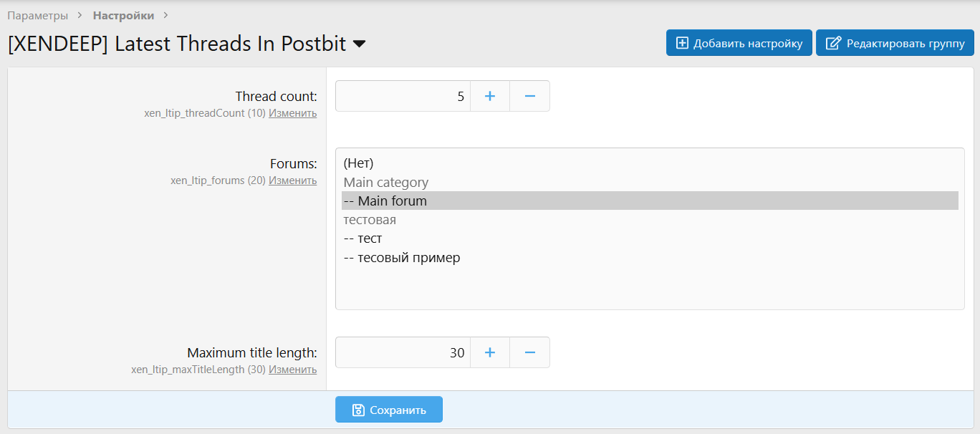The height and width of the screenshot is (434, 980).
Task: Select Main category in Forums list
Action: [x=386, y=183]
